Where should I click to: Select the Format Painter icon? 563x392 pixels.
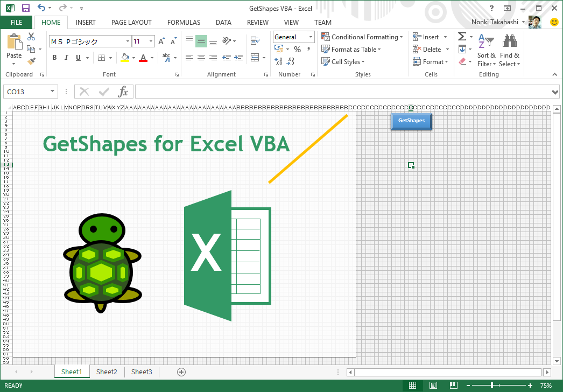(31, 61)
